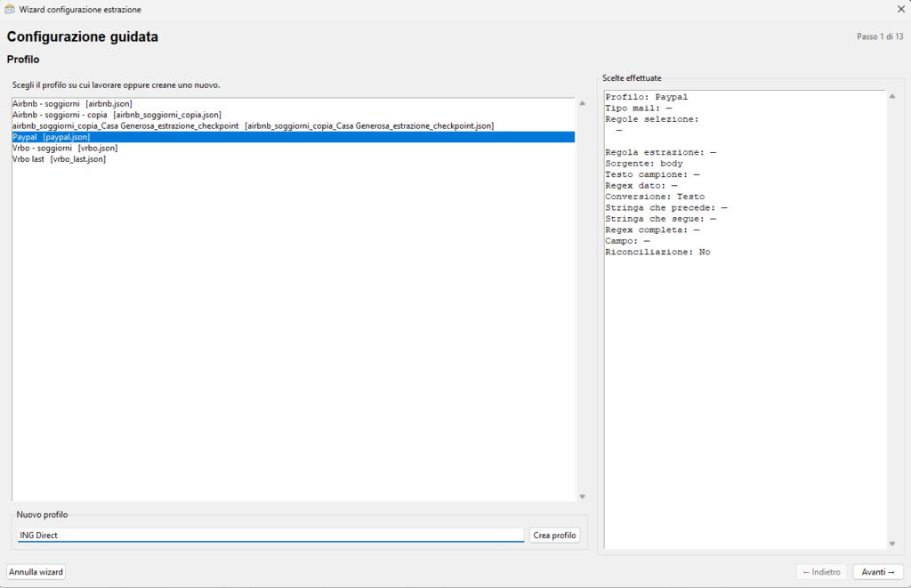Close the Wizard configurazione estrazione window

[901, 9]
